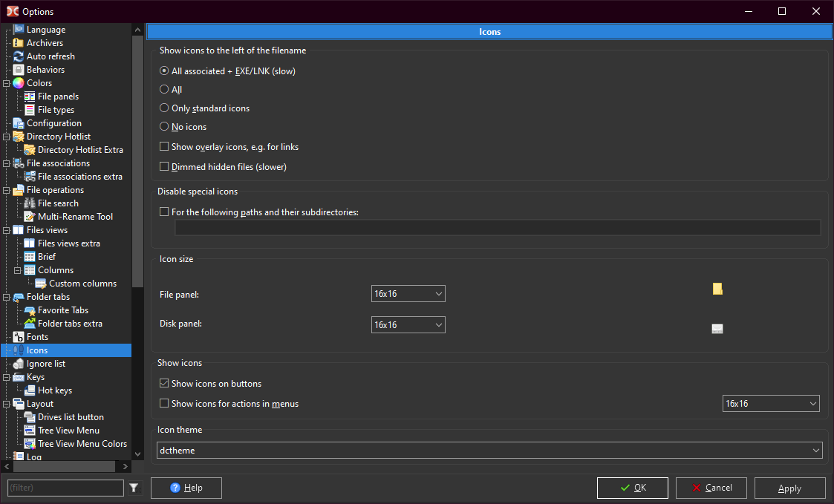Enable Show overlay icons checkbox
The height and width of the screenshot is (504, 834).
(x=164, y=147)
